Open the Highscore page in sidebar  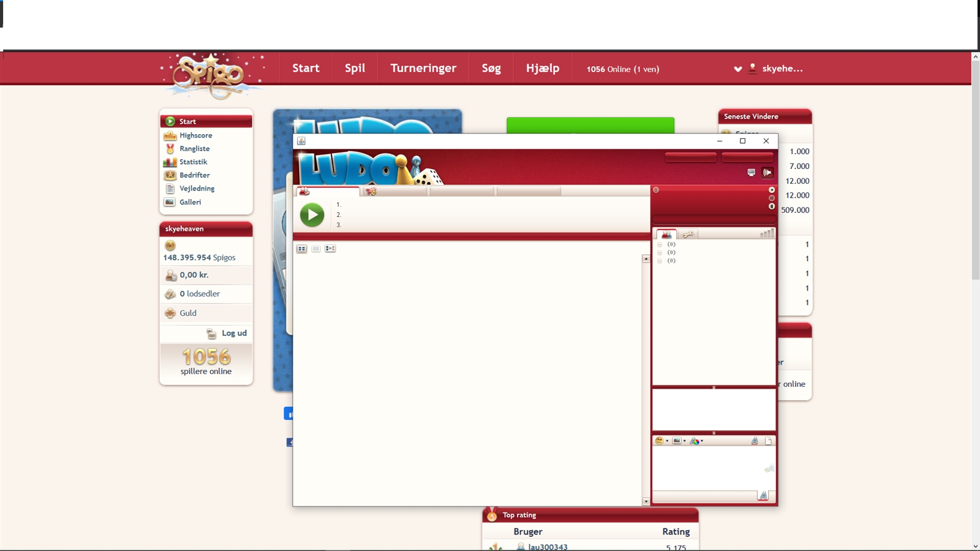195,135
